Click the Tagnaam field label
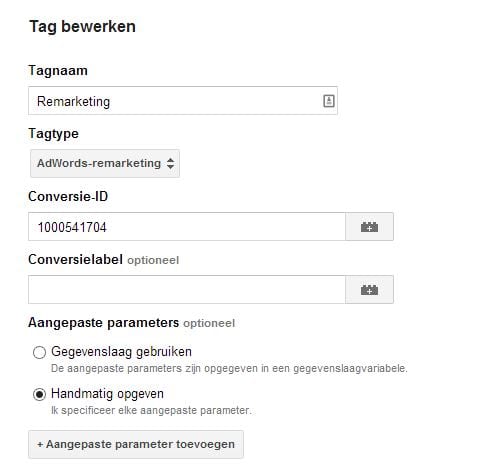 pyautogui.click(x=58, y=71)
